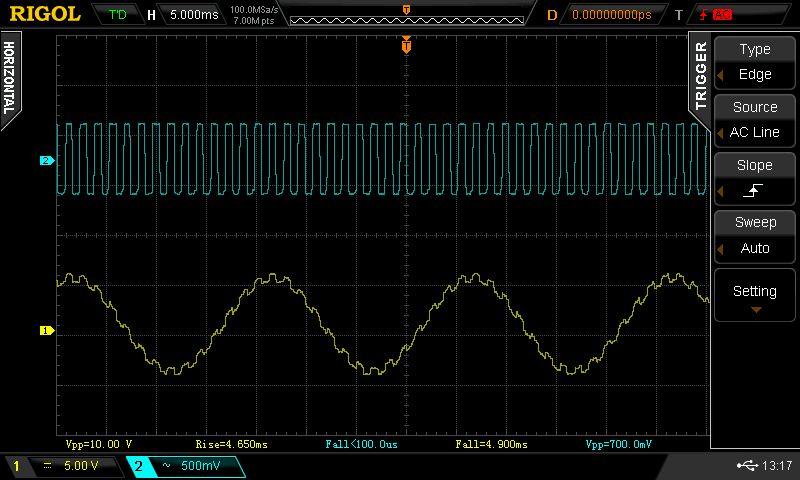The width and height of the screenshot is (800, 480).
Task: Click the T'D trigger status indicator
Action: [x=118, y=15]
